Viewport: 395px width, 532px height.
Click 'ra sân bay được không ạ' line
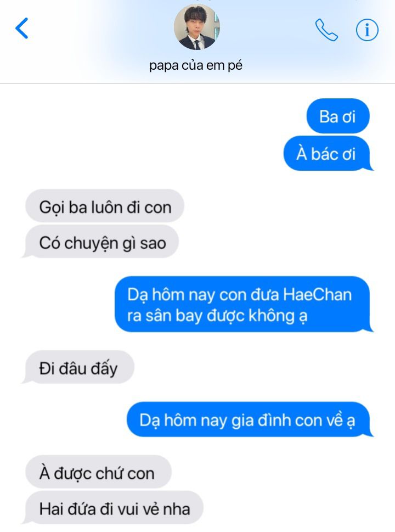pos(217,316)
